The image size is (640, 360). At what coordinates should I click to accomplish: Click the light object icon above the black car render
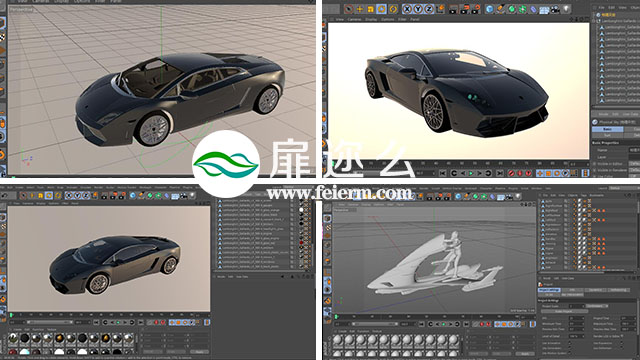click(x=567, y=9)
